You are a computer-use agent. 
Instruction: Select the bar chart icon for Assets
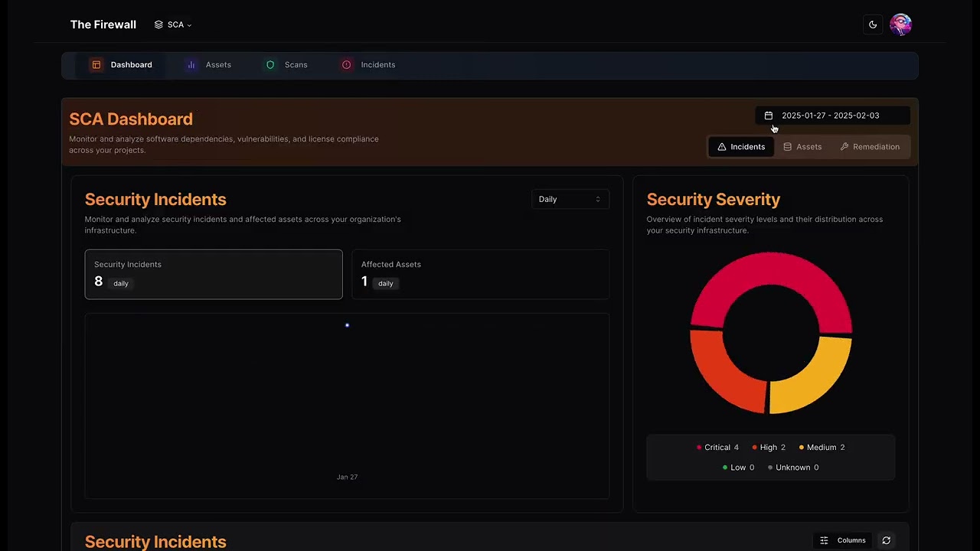[x=191, y=64]
